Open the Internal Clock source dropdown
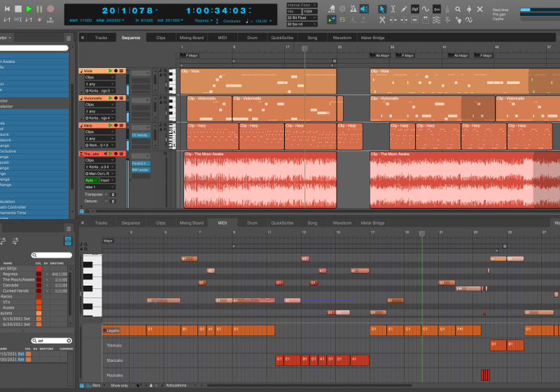Image resolution: width=560 pixels, height=392 pixels. point(302,5)
